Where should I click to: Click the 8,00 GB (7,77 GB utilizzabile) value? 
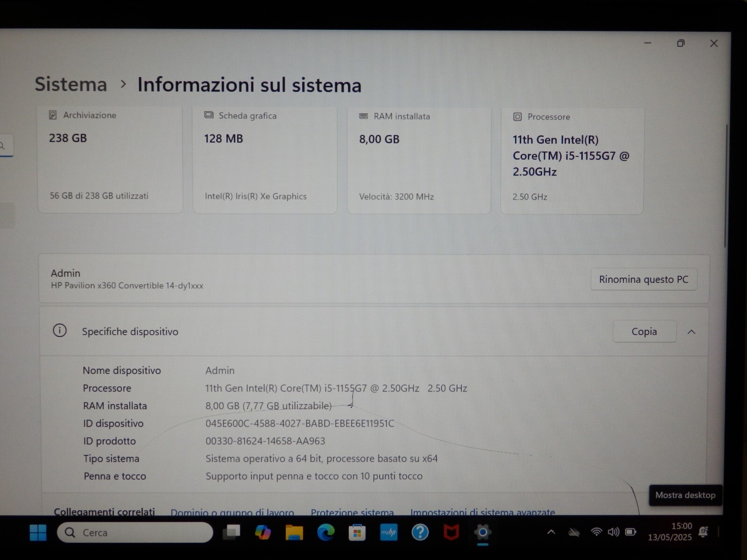coord(268,406)
